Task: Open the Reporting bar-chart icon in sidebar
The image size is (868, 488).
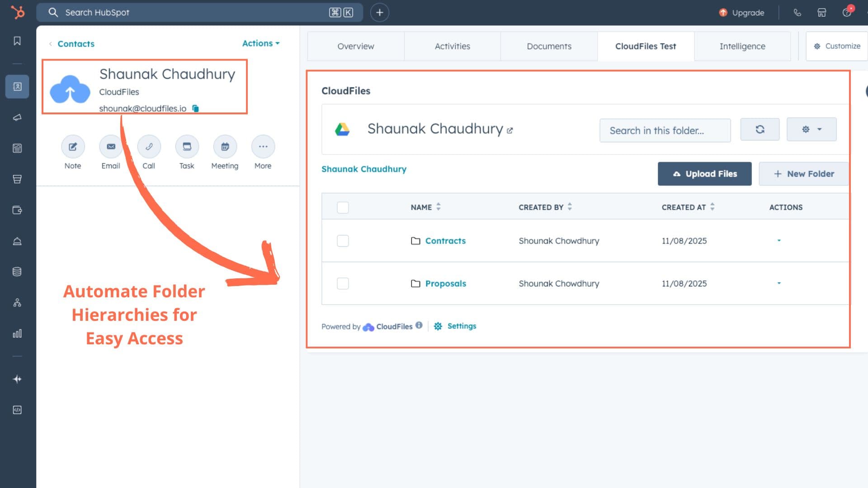Action: coord(17,333)
